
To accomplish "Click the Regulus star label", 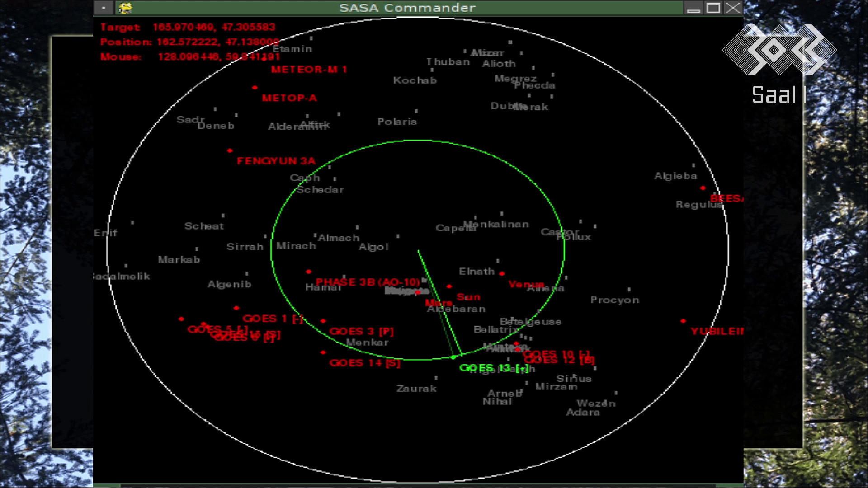I will pyautogui.click(x=699, y=205).
